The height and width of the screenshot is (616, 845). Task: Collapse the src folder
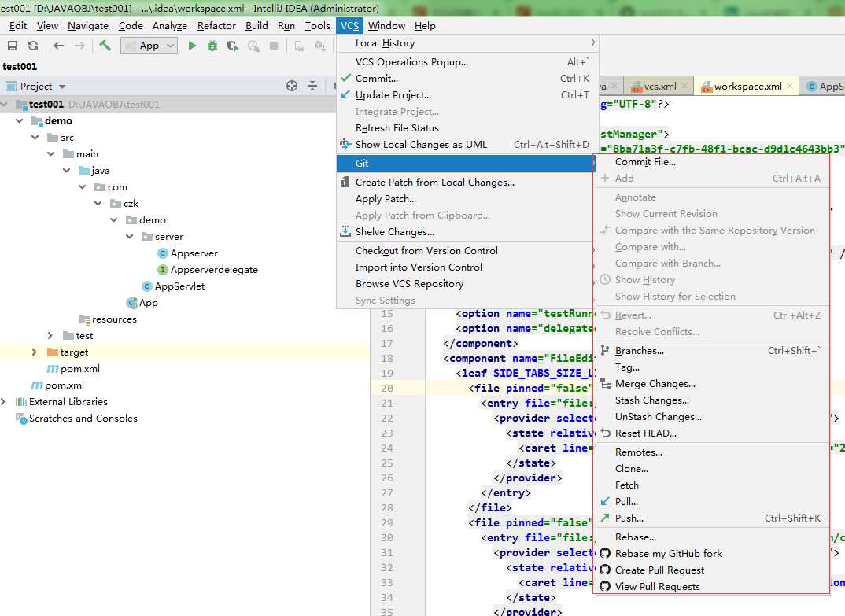(x=35, y=138)
